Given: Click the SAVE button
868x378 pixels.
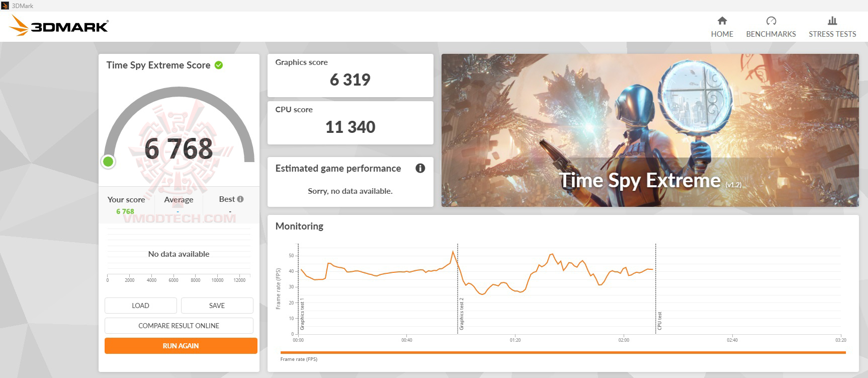Looking at the screenshot, I should pyautogui.click(x=217, y=306).
